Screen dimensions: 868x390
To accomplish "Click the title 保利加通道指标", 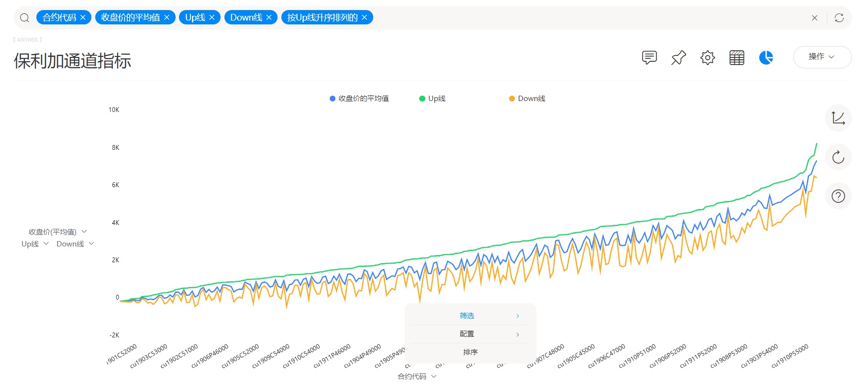I will tap(72, 61).
